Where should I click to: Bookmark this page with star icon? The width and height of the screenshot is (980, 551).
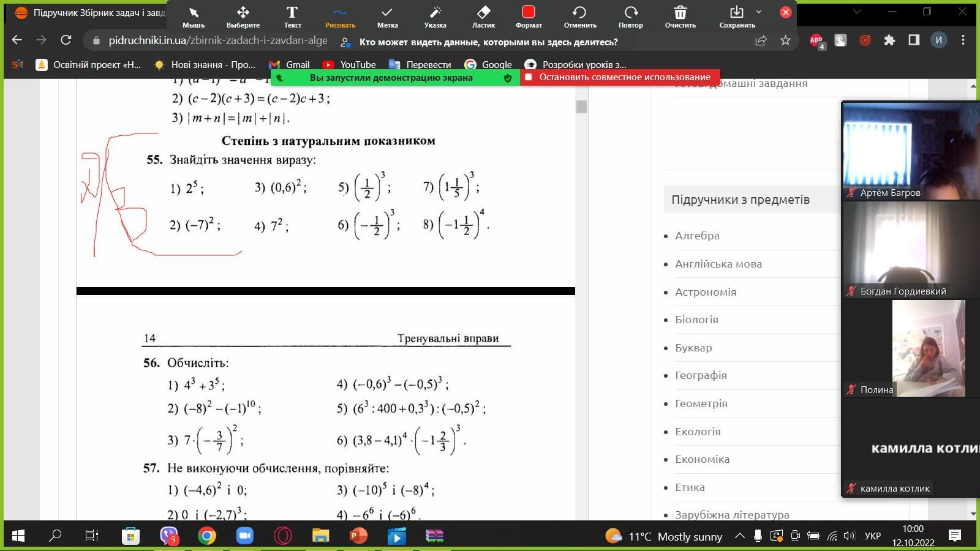[x=785, y=40]
